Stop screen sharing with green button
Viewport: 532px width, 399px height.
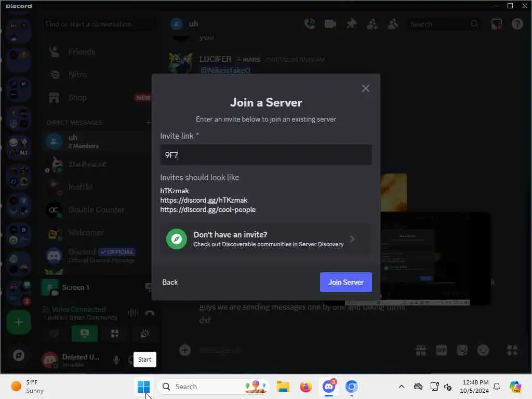click(x=85, y=334)
